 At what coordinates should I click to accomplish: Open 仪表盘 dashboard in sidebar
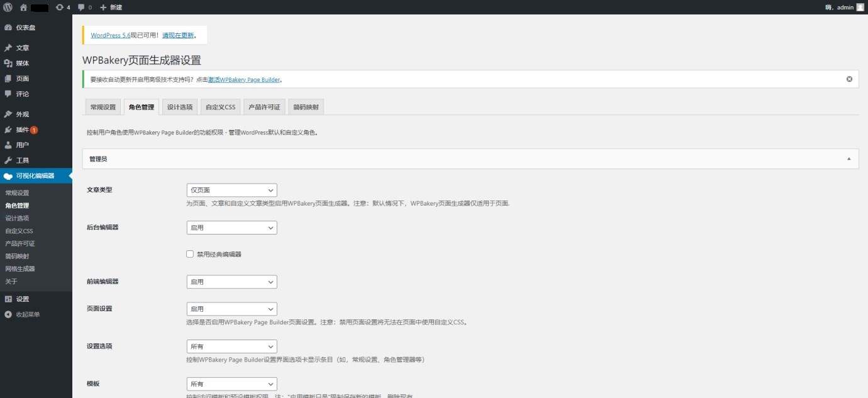36,28
